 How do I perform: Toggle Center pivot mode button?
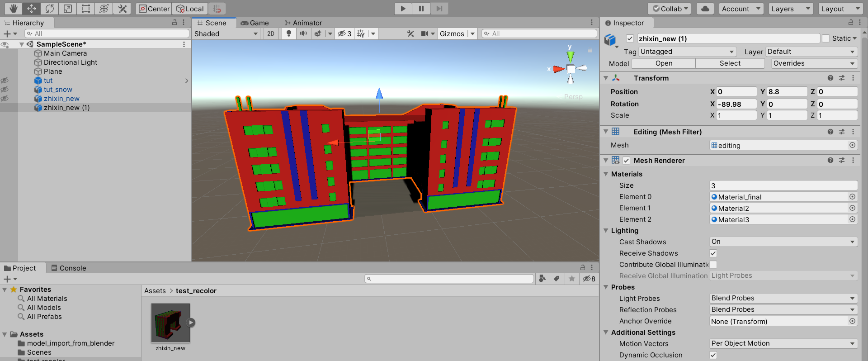[154, 9]
